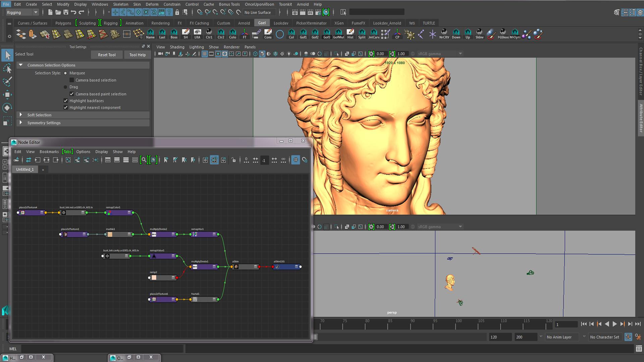Click the GofMul shelf icon
The height and width of the screenshot is (362, 644).
click(x=338, y=34)
